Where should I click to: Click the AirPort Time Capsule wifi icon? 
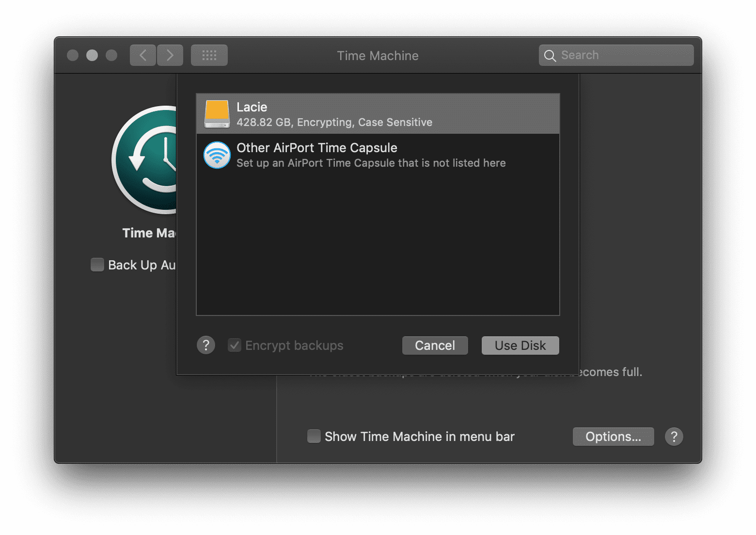click(x=217, y=155)
